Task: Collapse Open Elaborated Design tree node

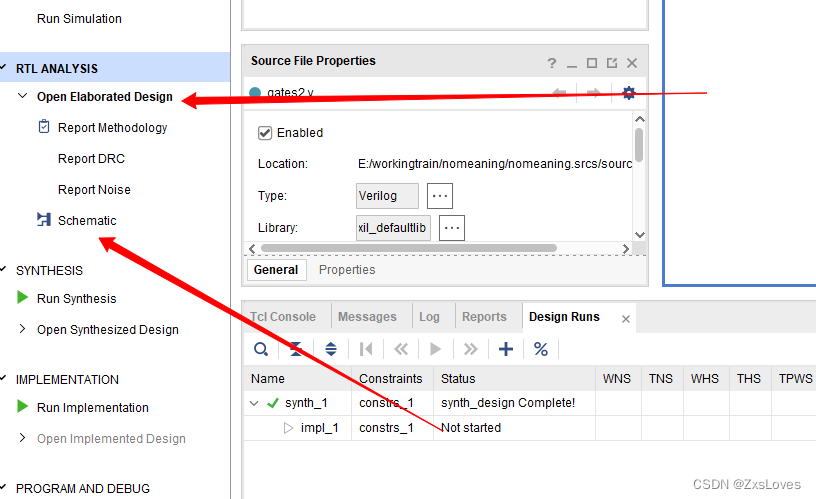Action: [22, 96]
